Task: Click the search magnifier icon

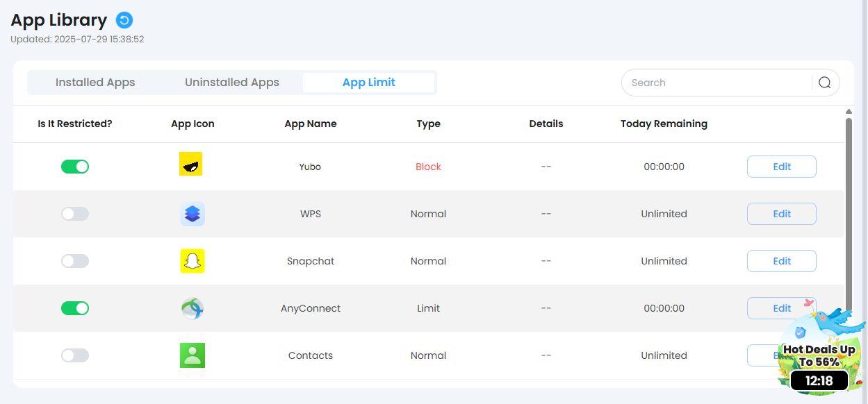Action: [x=825, y=83]
